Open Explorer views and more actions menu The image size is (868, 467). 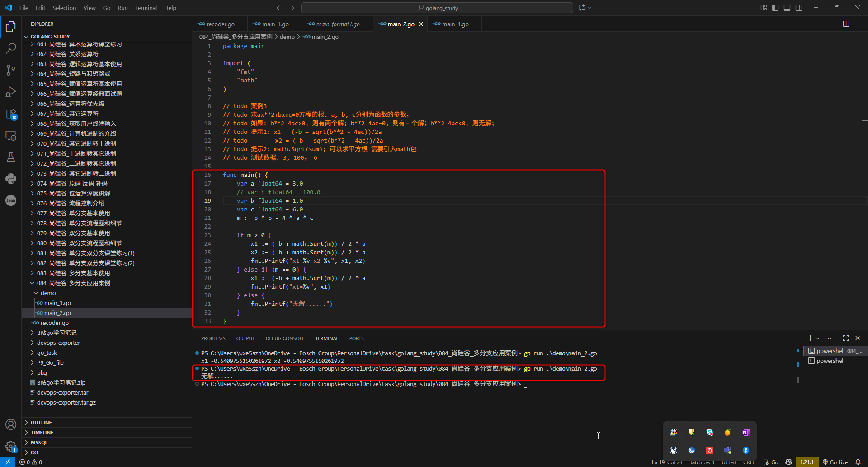tap(181, 24)
